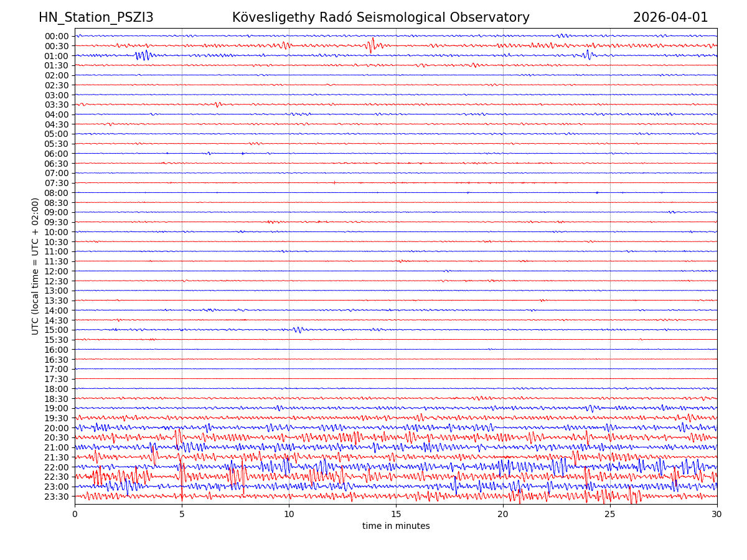Click the 12:00 row time label
This screenshot has height=560, width=747.
57,271
